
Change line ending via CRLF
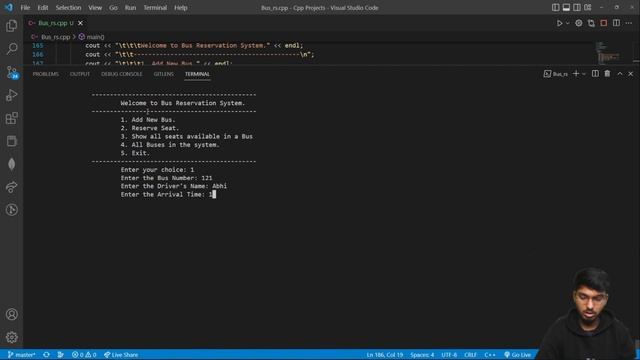point(470,355)
